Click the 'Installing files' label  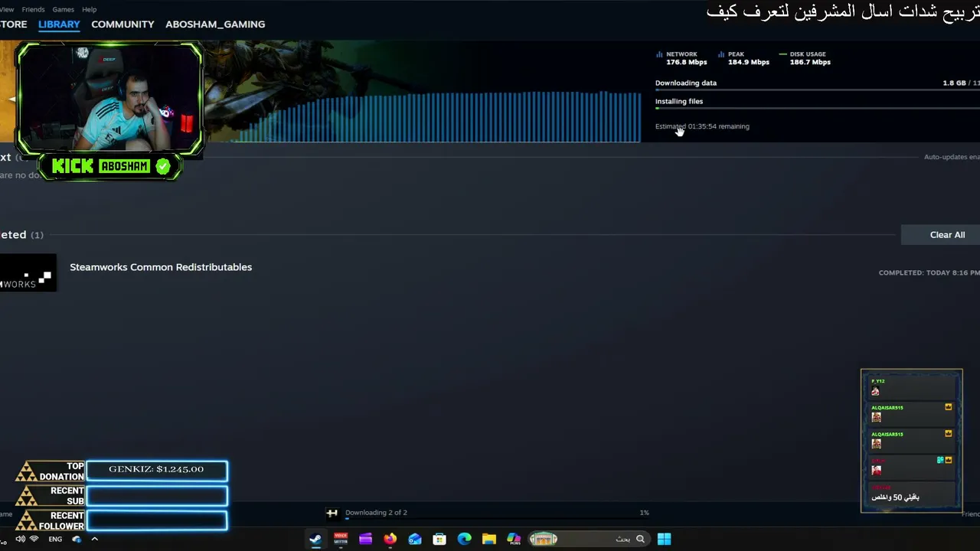[x=679, y=101]
